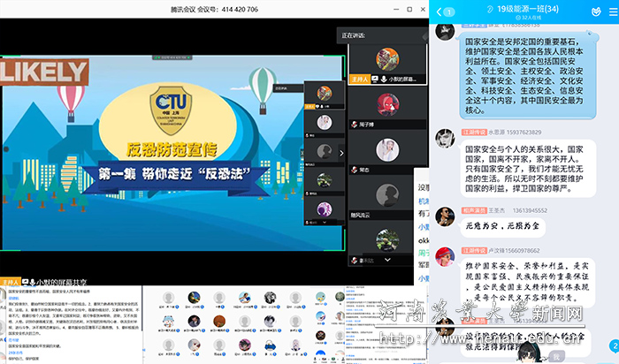Click the muted microphone icon beside 周子帅
Image resolution: width=619 pixels, height=364 pixels.
pos(355,125)
